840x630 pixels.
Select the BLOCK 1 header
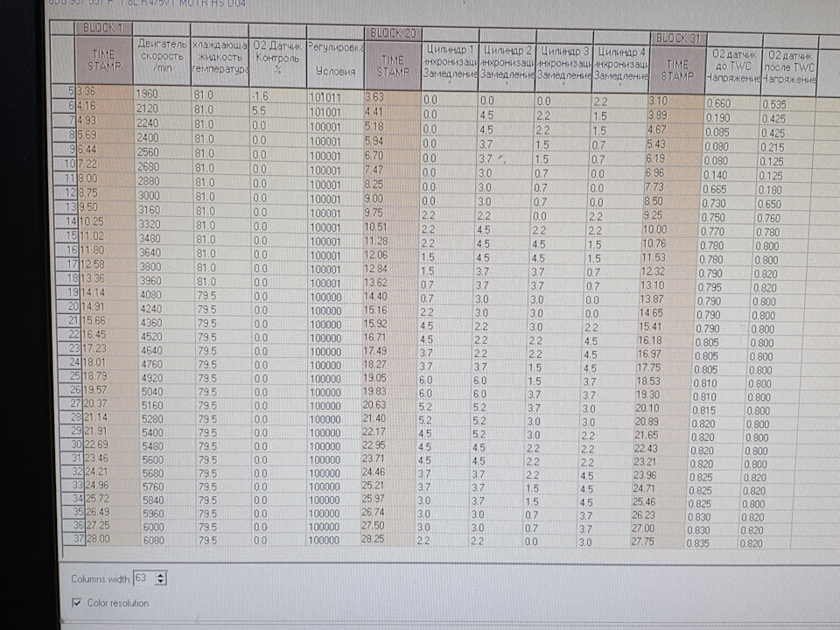(x=103, y=28)
